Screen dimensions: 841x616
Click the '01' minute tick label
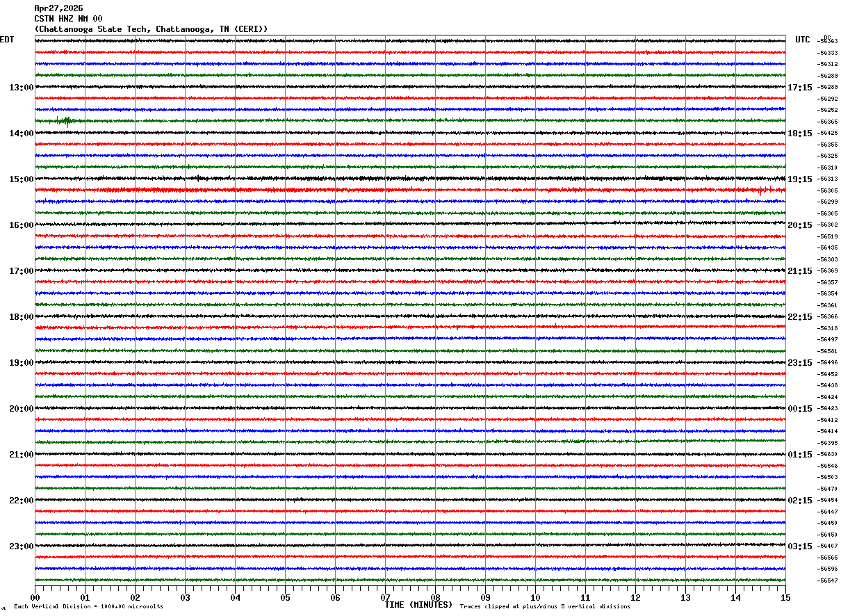click(85, 597)
